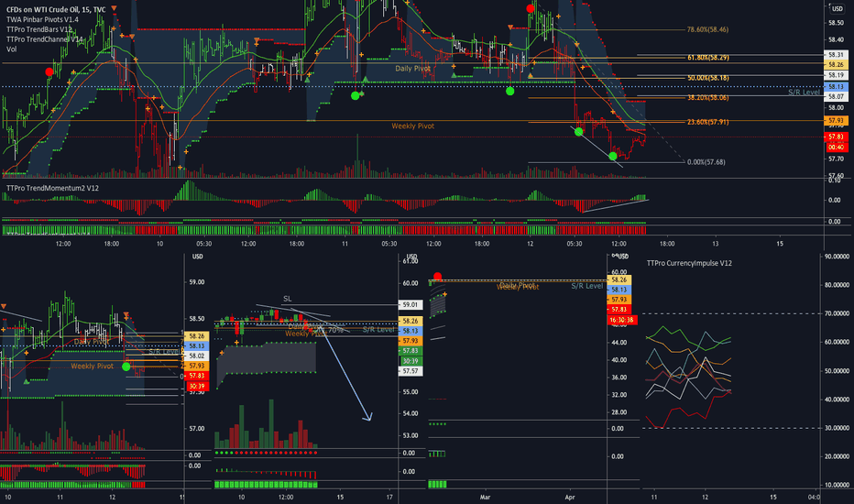Click the red 57.83 last-price tag on the main chart

[x=836, y=137]
